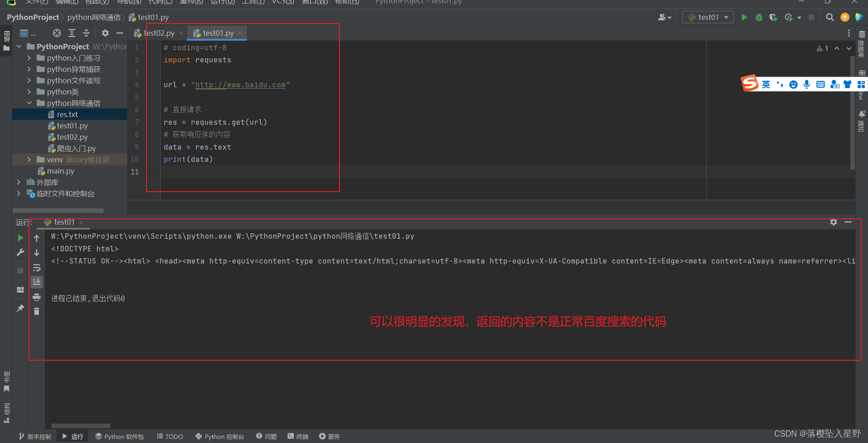Open the TODO tool window
The height and width of the screenshot is (443, 868).
[170, 436]
